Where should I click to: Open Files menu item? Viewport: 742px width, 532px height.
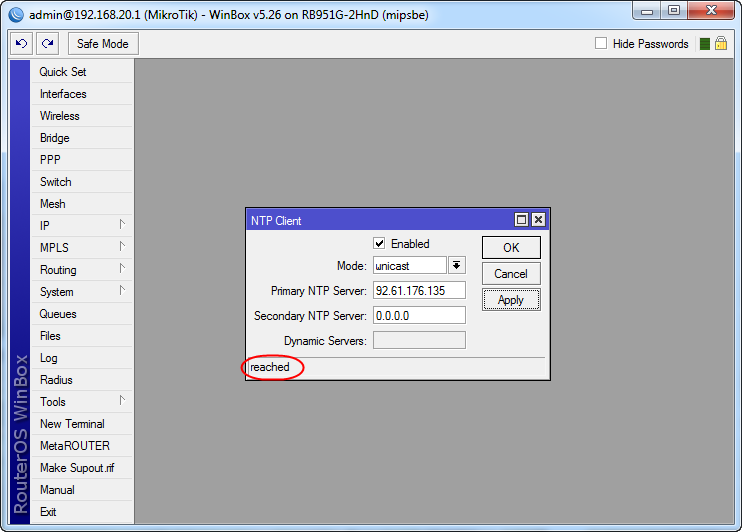(81, 336)
